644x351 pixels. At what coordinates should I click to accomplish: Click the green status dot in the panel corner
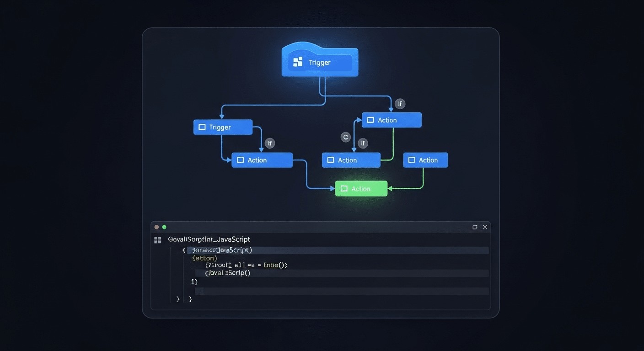click(x=164, y=227)
